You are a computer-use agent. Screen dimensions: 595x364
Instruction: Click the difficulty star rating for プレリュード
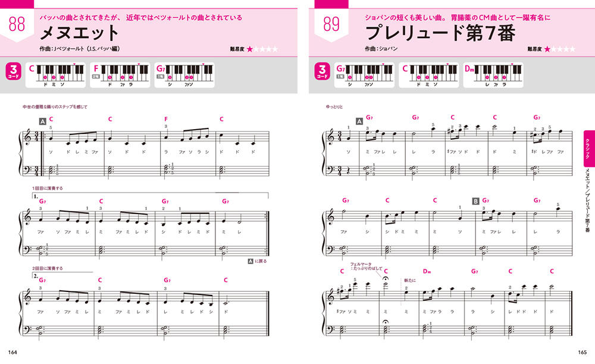pyautogui.click(x=560, y=49)
